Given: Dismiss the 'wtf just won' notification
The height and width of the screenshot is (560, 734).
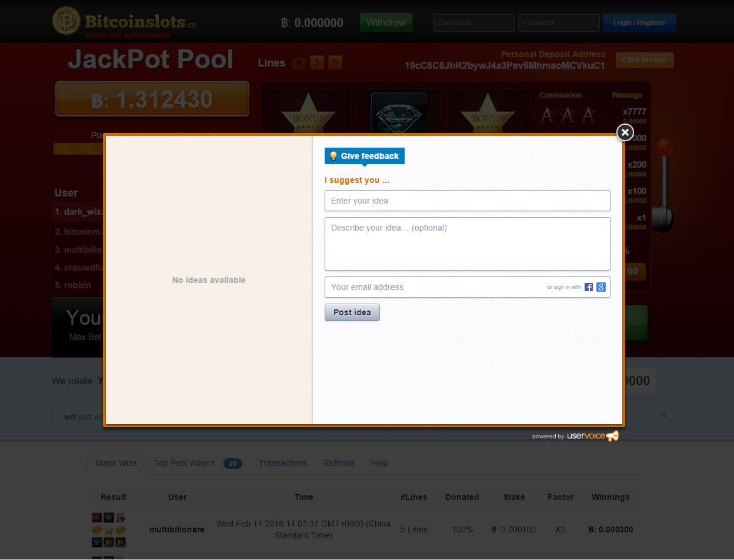Looking at the screenshot, I should coord(663,415).
